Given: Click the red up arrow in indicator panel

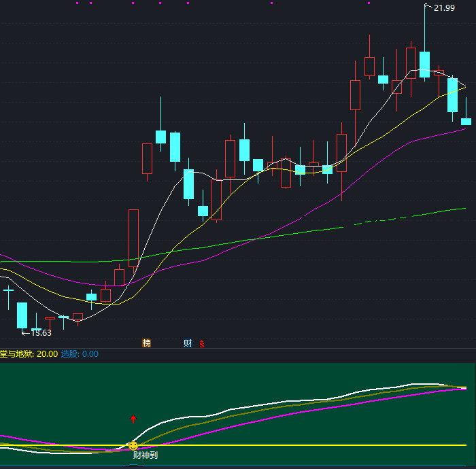Looking at the screenshot, I should point(133,419).
